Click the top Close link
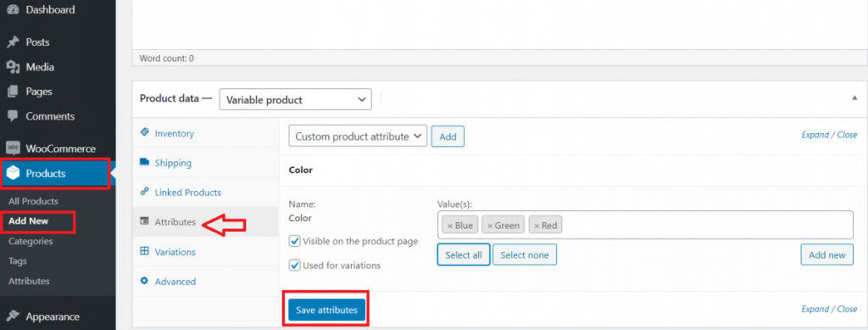The width and height of the screenshot is (868, 330). pyautogui.click(x=847, y=135)
